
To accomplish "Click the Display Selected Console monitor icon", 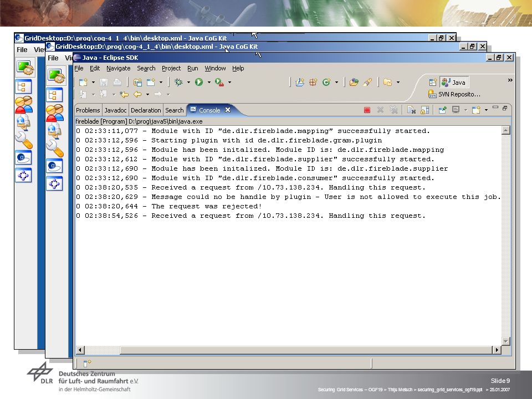I will pos(456,110).
